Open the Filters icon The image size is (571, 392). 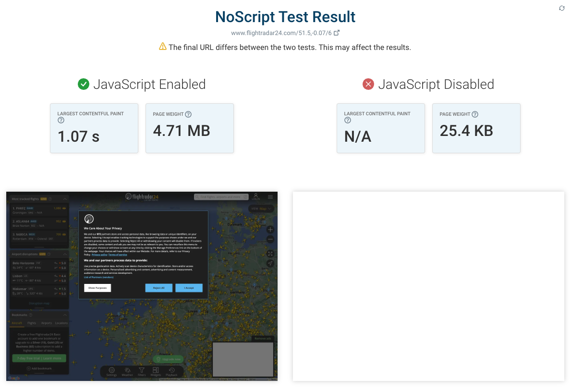click(141, 370)
